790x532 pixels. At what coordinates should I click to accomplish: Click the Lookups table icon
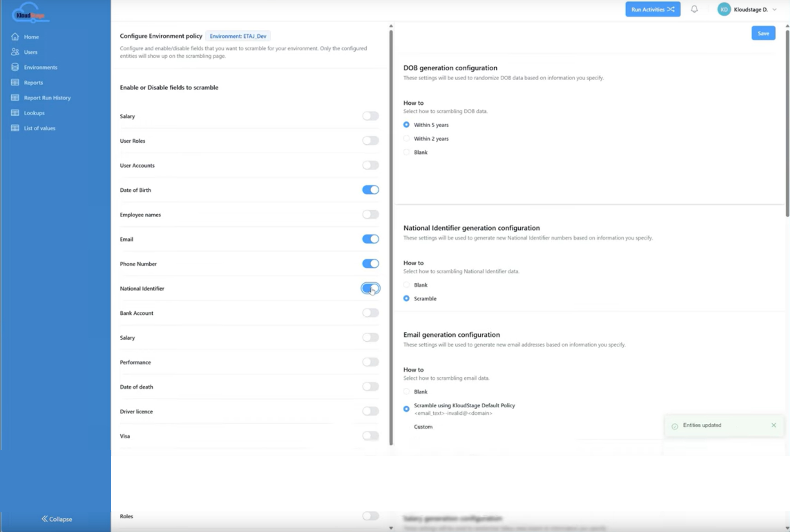click(15, 113)
